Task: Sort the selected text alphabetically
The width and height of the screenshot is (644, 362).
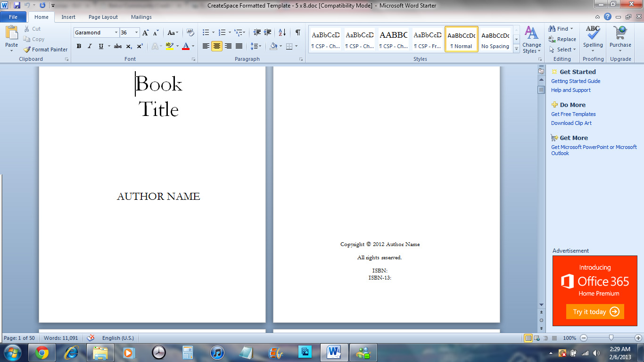Action: pos(282,33)
